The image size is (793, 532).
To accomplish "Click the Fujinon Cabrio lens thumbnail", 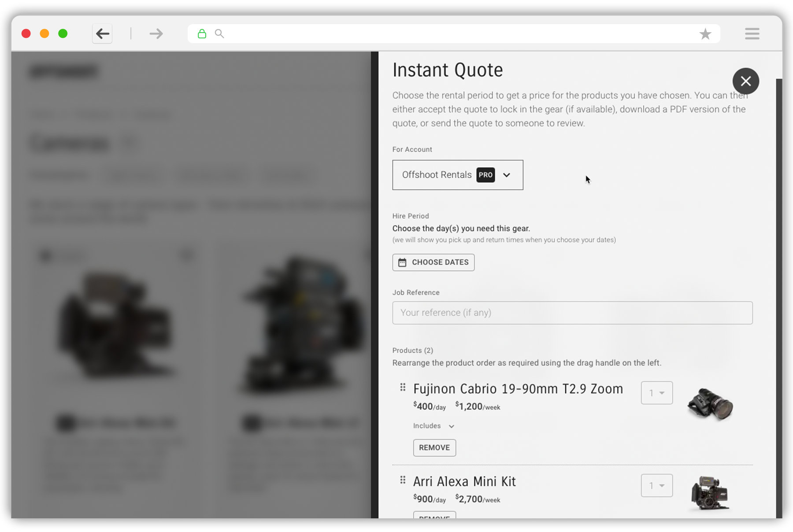I will (x=710, y=404).
